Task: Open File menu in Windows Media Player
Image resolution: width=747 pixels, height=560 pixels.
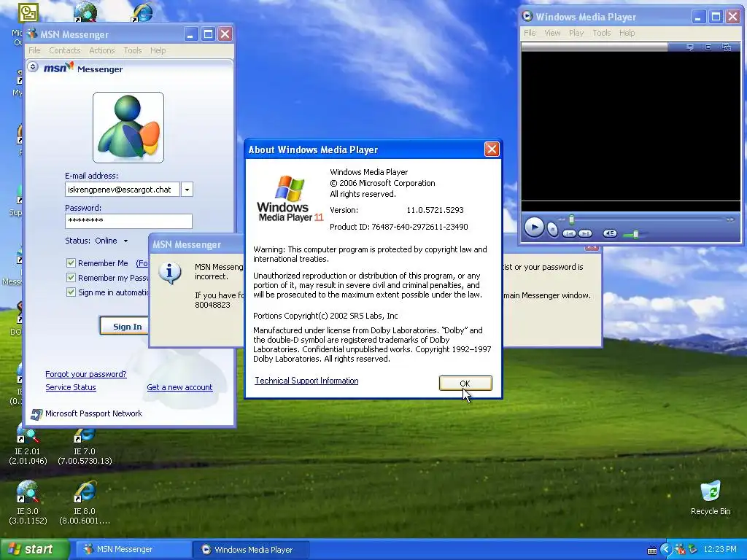Action: pos(530,33)
